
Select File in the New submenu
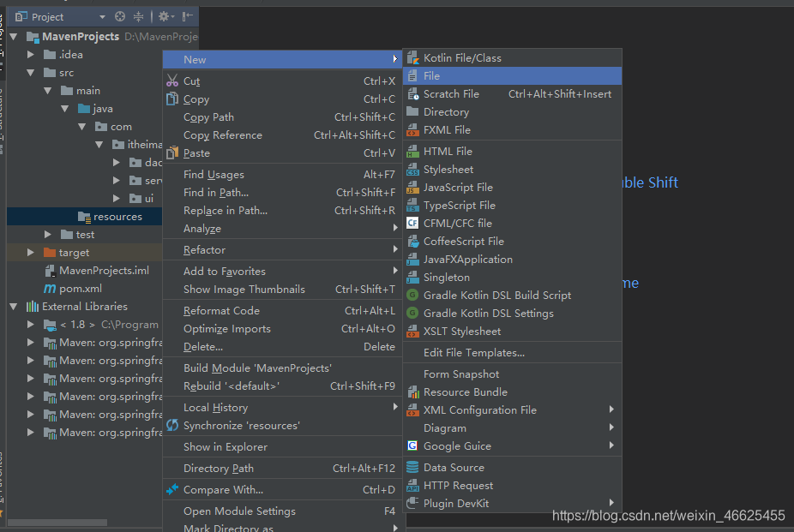[x=513, y=76]
